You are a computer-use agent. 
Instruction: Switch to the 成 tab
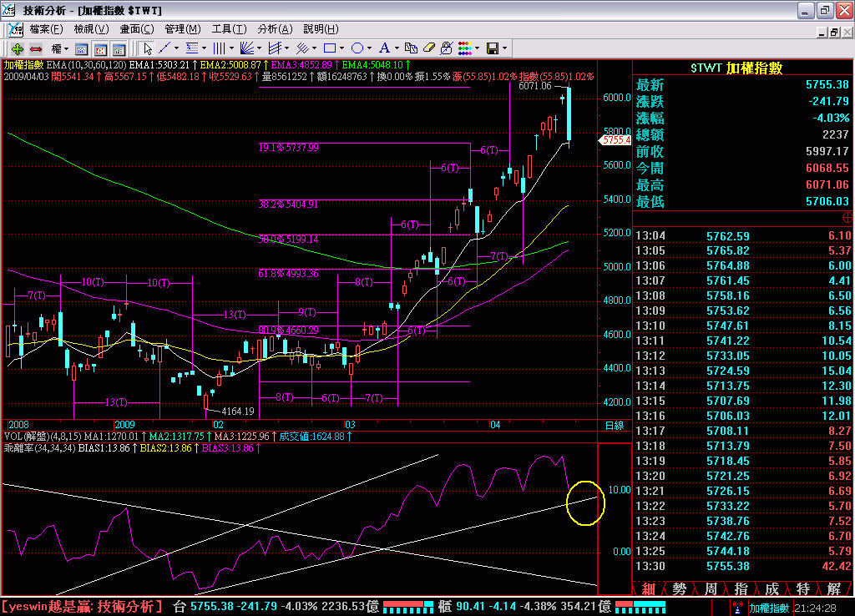772,588
